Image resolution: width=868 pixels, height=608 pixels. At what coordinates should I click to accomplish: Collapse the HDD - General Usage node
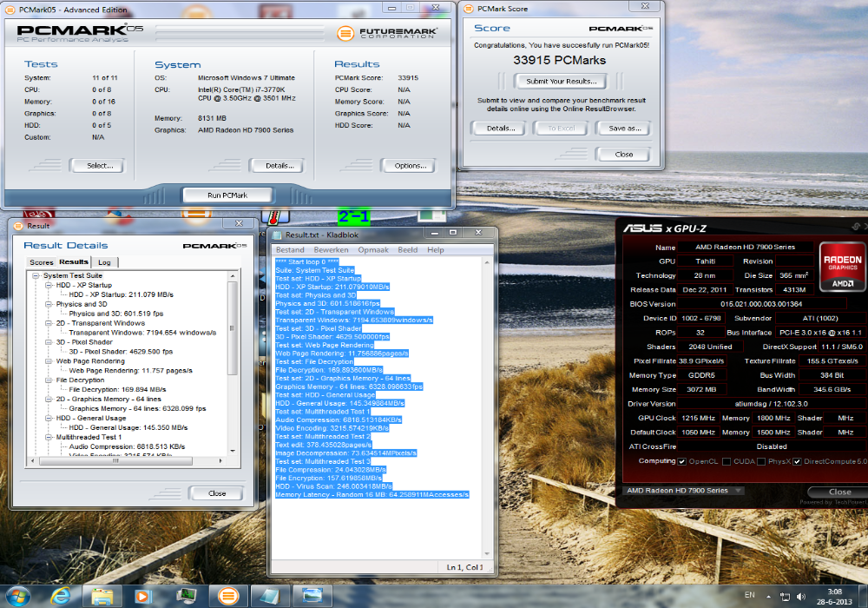(48, 418)
